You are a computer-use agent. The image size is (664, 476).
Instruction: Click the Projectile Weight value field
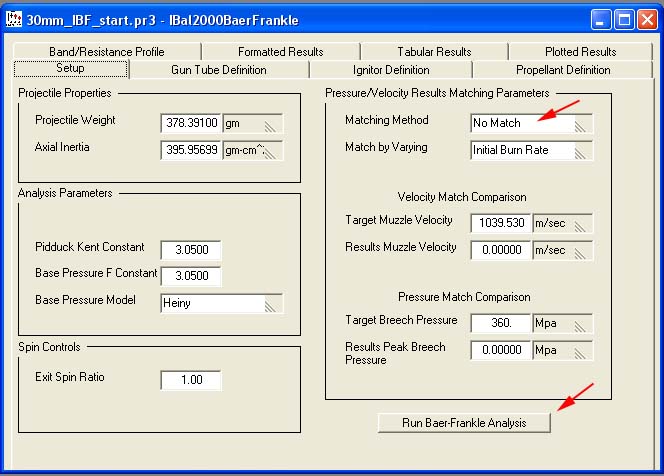(190, 123)
